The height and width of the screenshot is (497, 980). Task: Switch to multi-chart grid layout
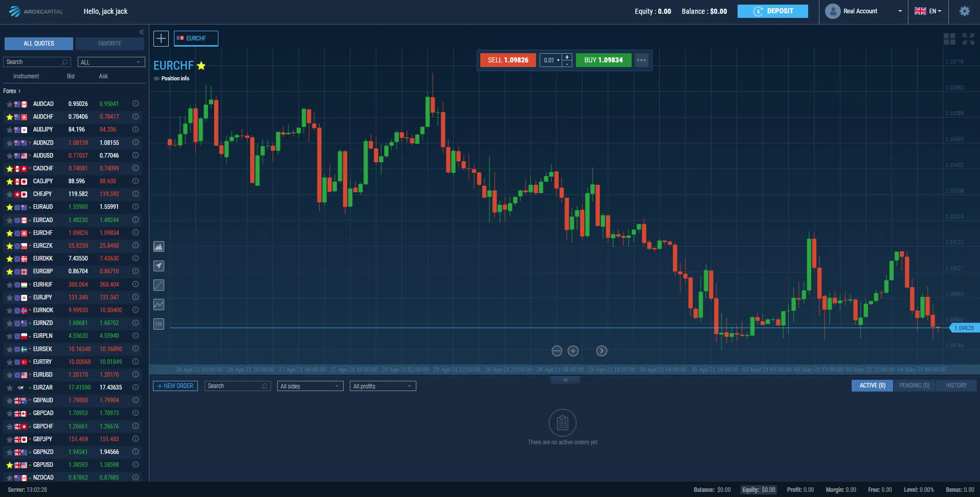coord(949,39)
